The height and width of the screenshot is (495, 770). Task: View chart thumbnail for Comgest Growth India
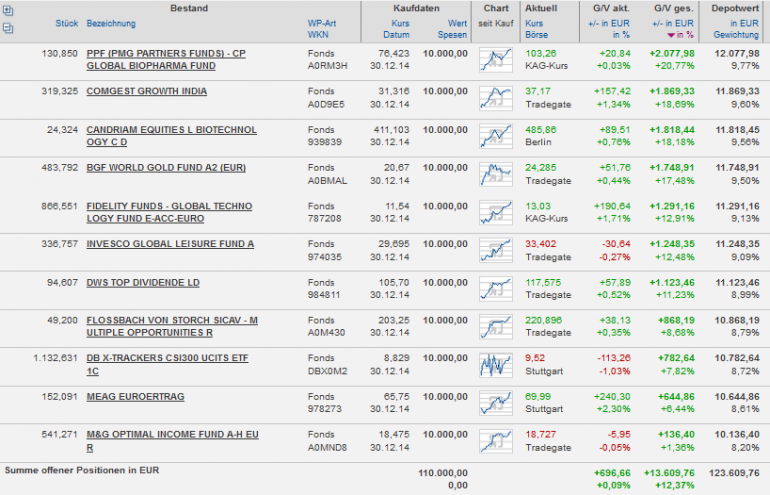(x=495, y=98)
